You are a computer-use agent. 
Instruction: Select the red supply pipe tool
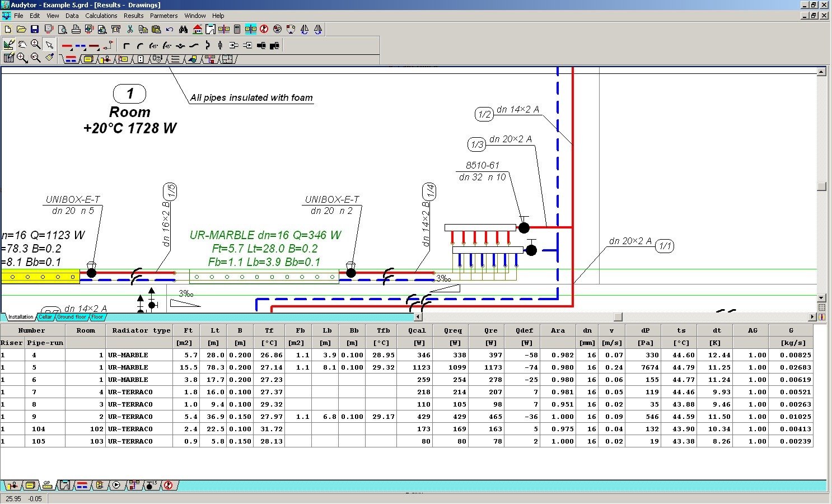tap(68, 46)
